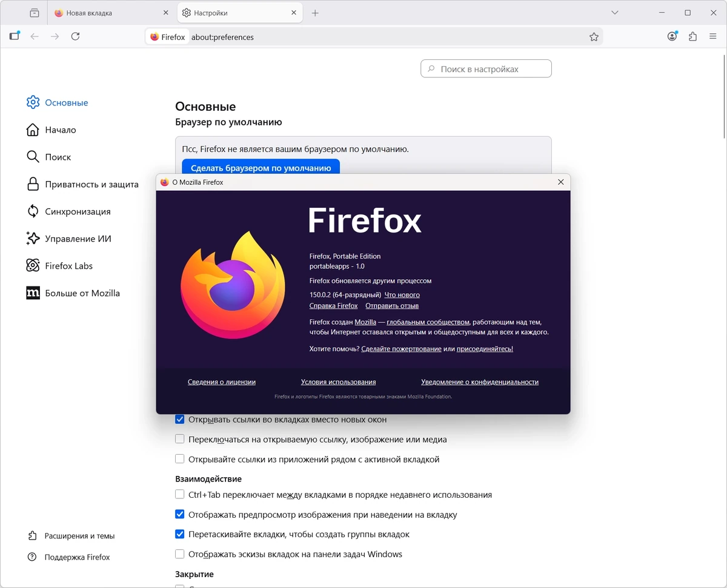Open Поддержка Firefox link
Viewport: 727px width, 588px height.
pyautogui.click(x=78, y=557)
